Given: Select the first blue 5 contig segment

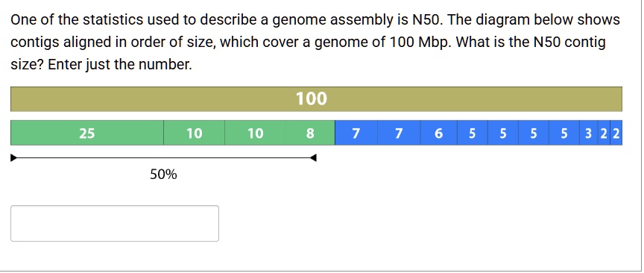Looking at the screenshot, I should [473, 133].
